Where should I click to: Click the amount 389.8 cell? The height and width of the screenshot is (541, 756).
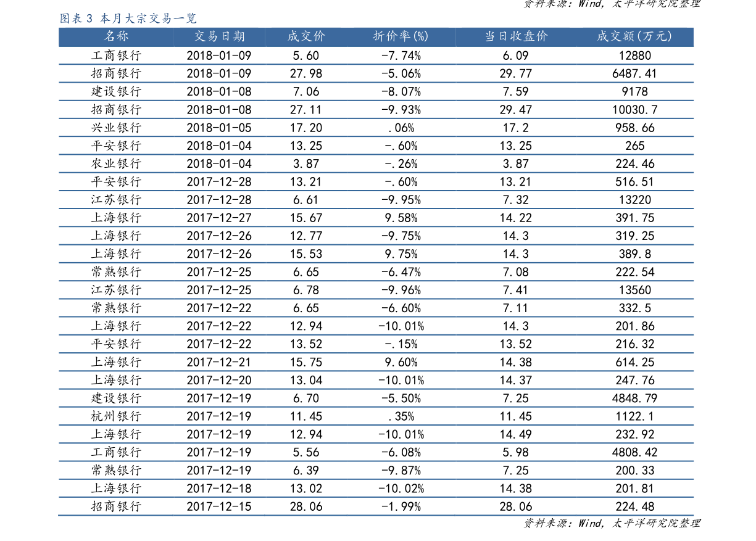[634, 254]
